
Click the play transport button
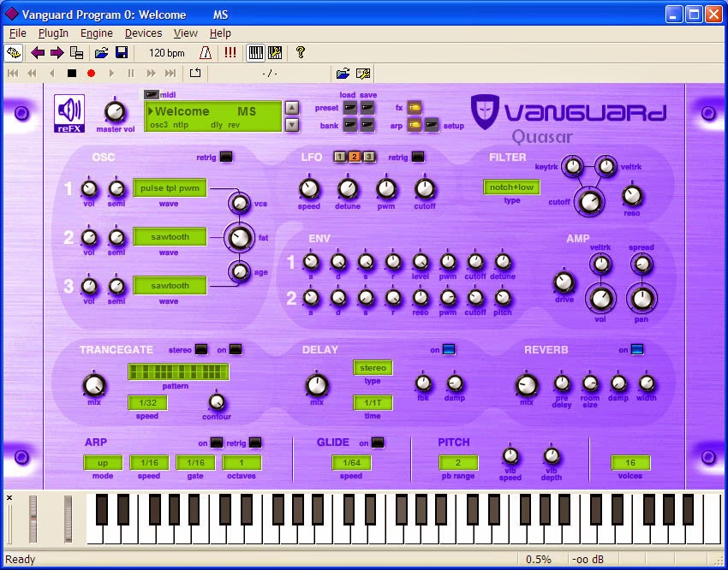click(x=111, y=74)
